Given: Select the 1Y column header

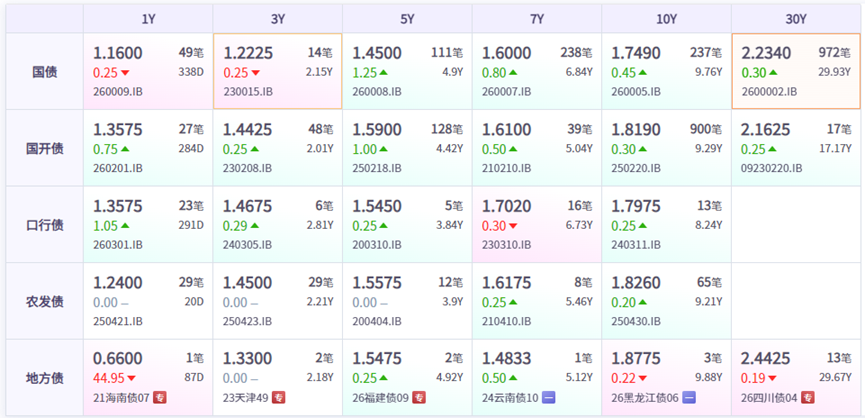Looking at the screenshot, I should pos(148,19).
